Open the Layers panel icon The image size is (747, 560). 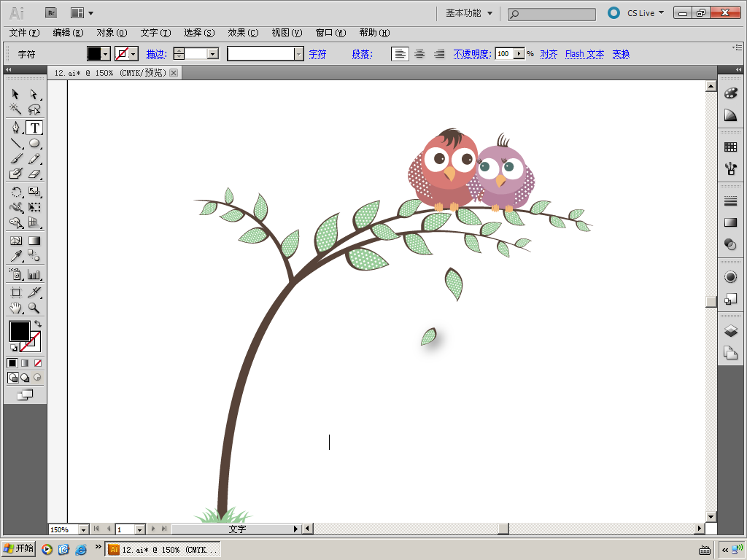pos(730,331)
